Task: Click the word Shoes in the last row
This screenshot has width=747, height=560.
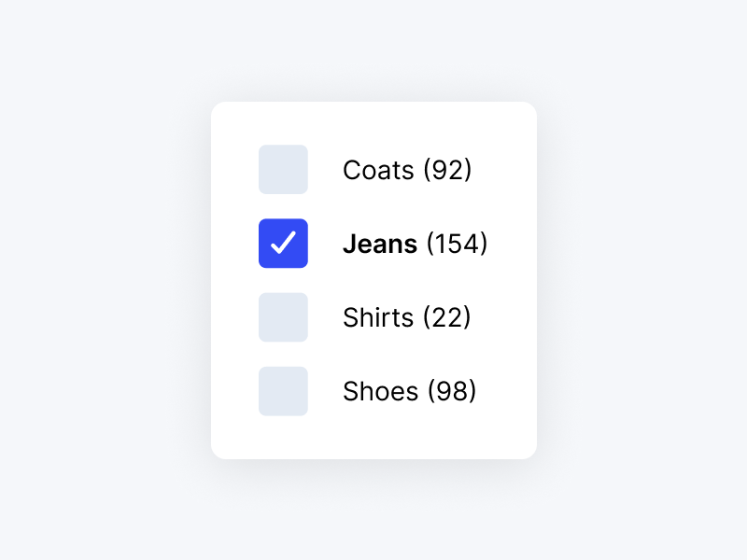Action: [380, 392]
